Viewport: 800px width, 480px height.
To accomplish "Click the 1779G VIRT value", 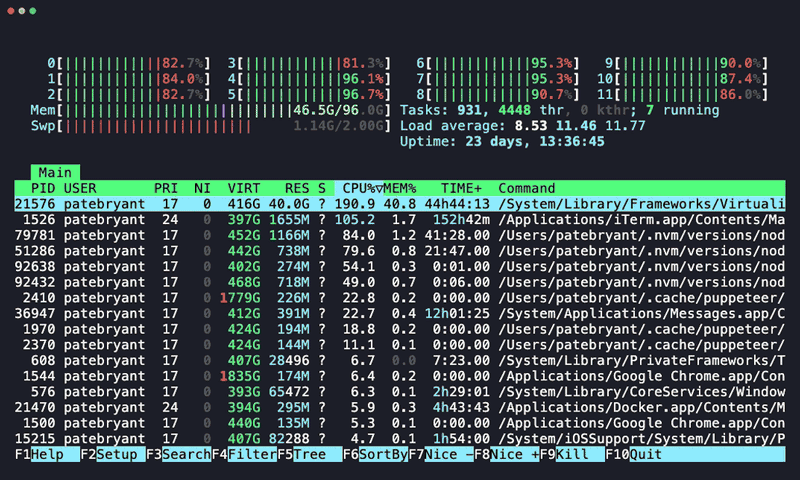I will coord(240,298).
